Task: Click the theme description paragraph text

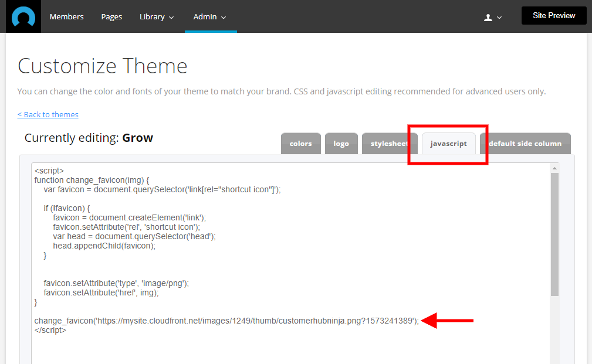Action: (x=282, y=91)
